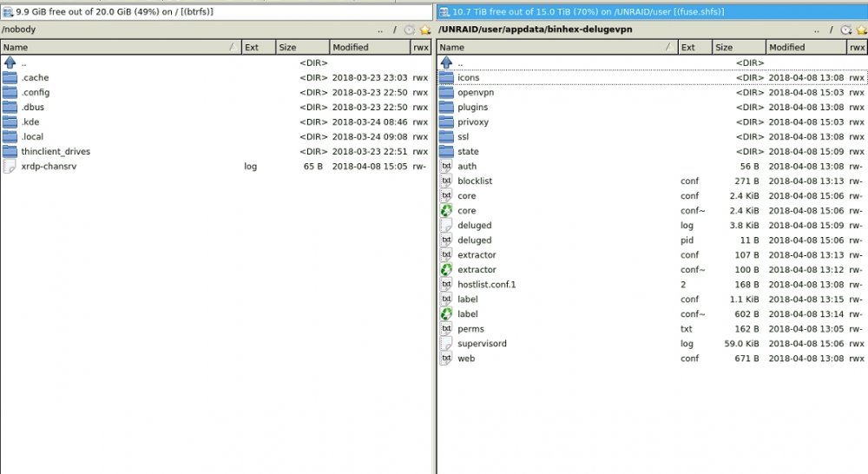This screenshot has height=474, width=868.
Task: Sort left panel by Modified column
Action: pos(370,47)
